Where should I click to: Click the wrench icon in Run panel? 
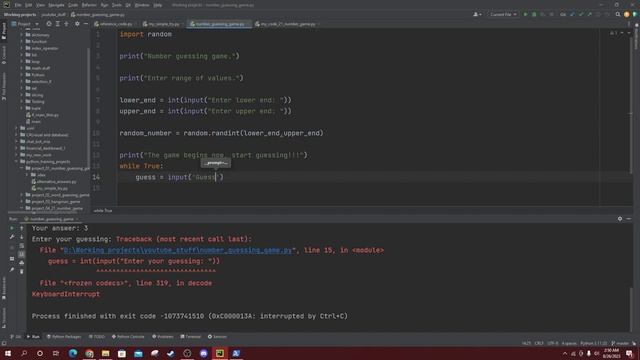click(12, 237)
